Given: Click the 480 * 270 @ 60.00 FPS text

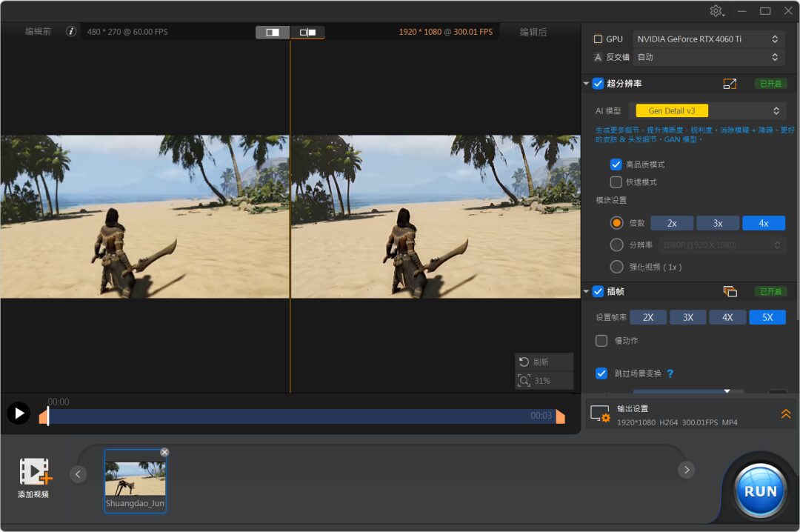Looking at the screenshot, I should [x=127, y=32].
